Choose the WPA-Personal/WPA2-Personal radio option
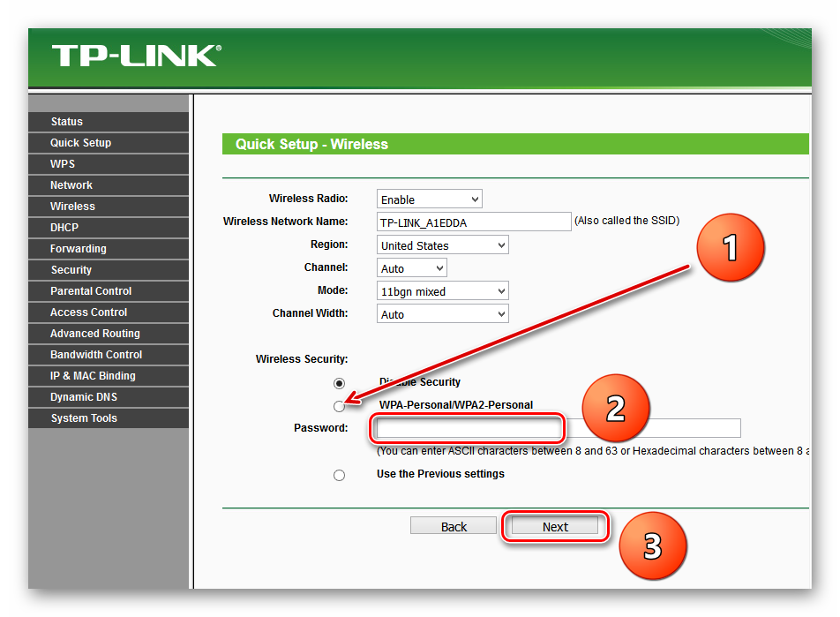840x617 pixels. 339,406
